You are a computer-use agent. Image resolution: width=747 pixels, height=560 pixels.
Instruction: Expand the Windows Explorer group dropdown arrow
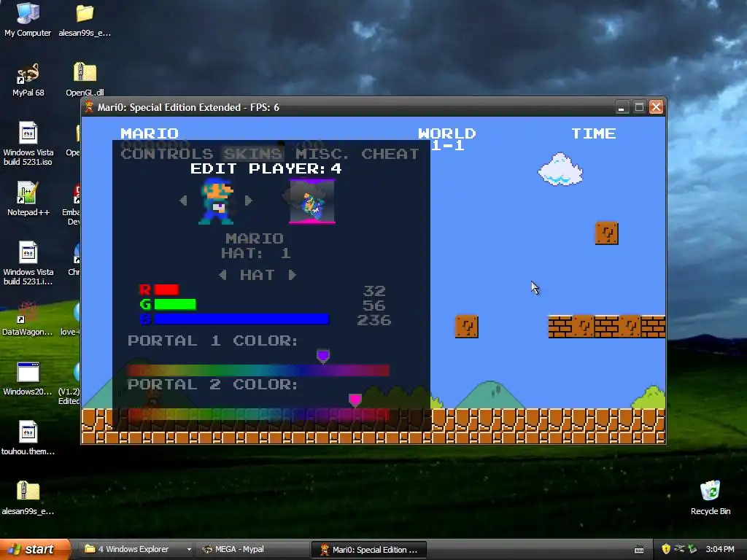189,550
